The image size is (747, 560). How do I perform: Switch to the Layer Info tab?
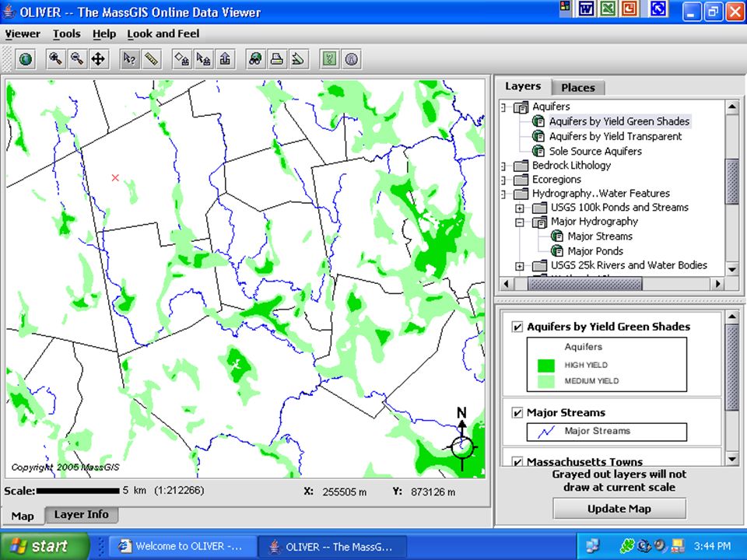coord(82,514)
